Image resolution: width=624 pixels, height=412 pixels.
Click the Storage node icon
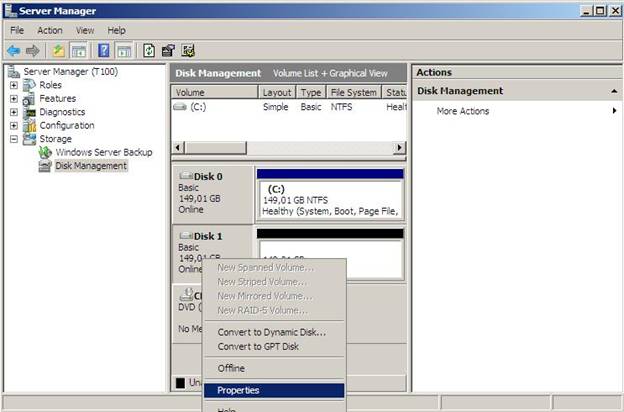click(x=29, y=139)
